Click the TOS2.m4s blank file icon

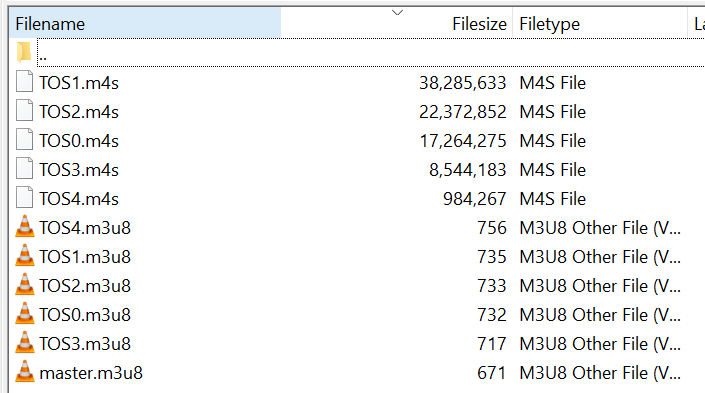point(24,111)
